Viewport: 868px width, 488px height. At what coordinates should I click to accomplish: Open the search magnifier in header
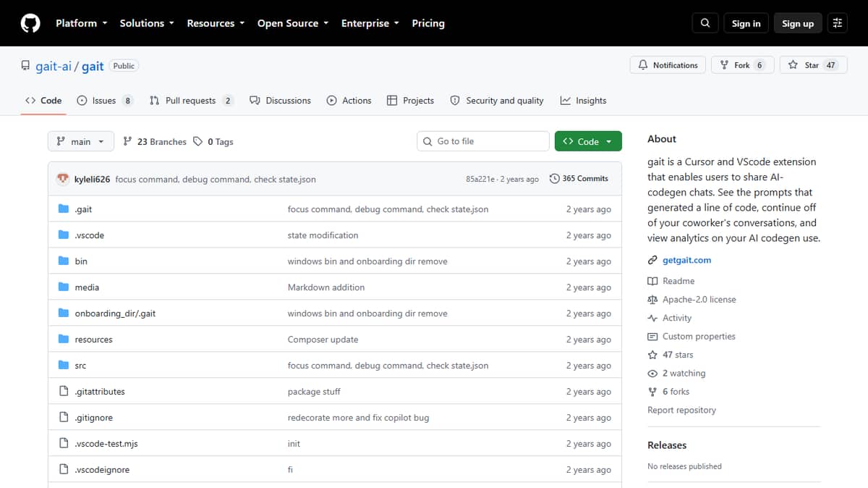click(x=705, y=23)
